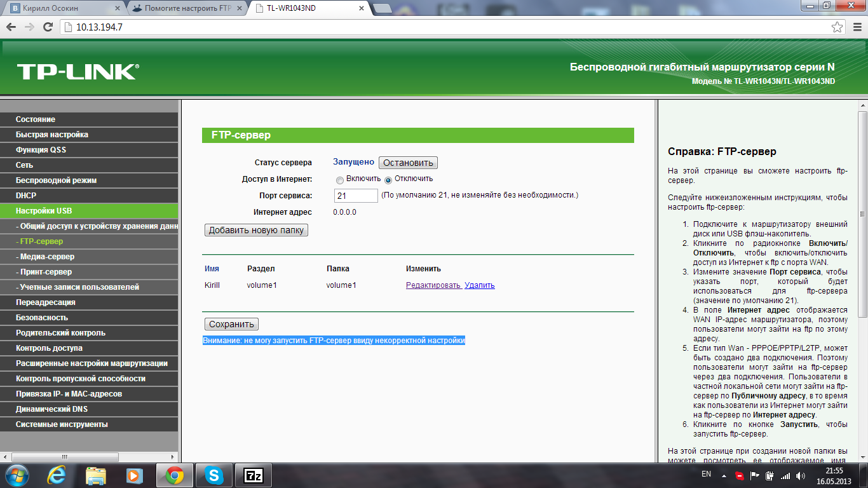The height and width of the screenshot is (488, 868).
Task: Open Internet Explorer from the taskbar
Action: [x=57, y=475]
